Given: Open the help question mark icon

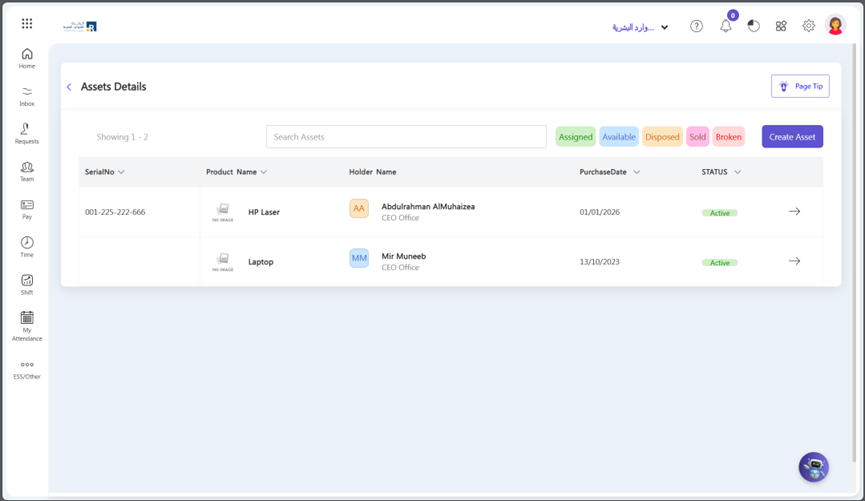Looking at the screenshot, I should point(696,26).
